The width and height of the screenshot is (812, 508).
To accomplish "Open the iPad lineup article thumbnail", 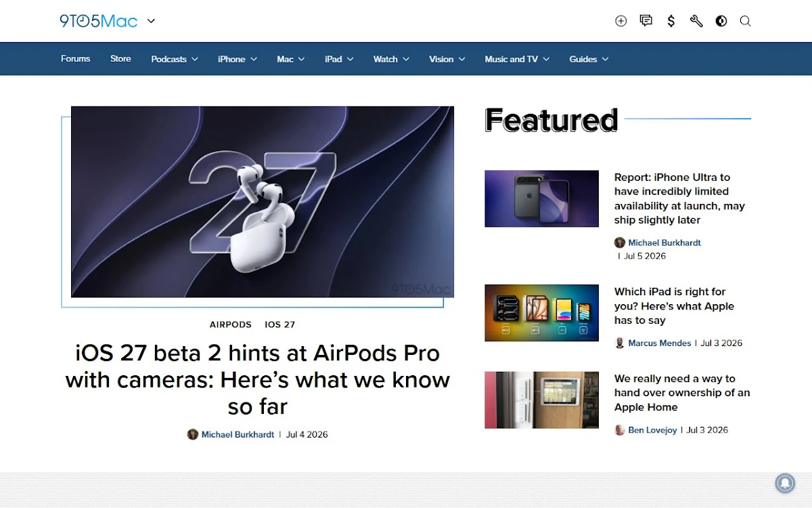I will pos(541,313).
